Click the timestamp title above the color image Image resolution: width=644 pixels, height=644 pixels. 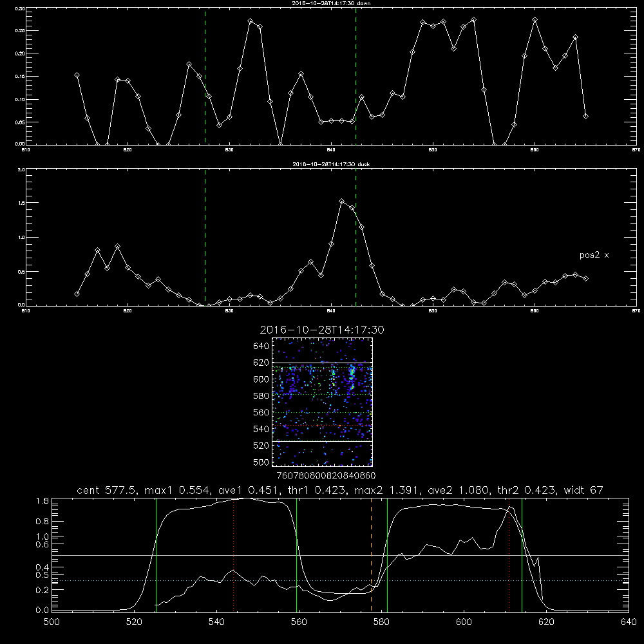[x=322, y=330]
